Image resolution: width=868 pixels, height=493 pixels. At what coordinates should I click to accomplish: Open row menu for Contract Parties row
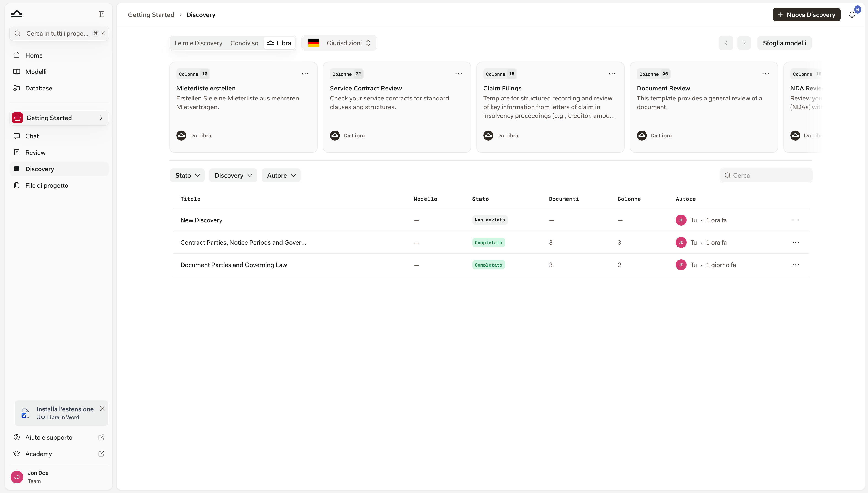point(796,242)
